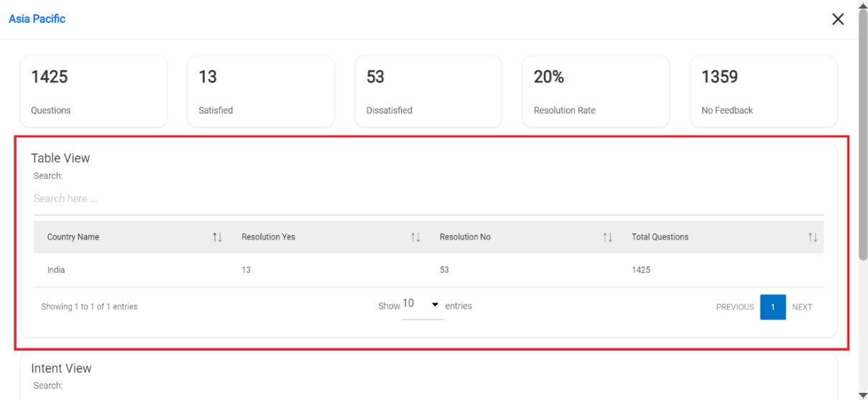Viewport: 868px width, 400px height.
Task: Click the Country Name column header
Action: tap(73, 237)
